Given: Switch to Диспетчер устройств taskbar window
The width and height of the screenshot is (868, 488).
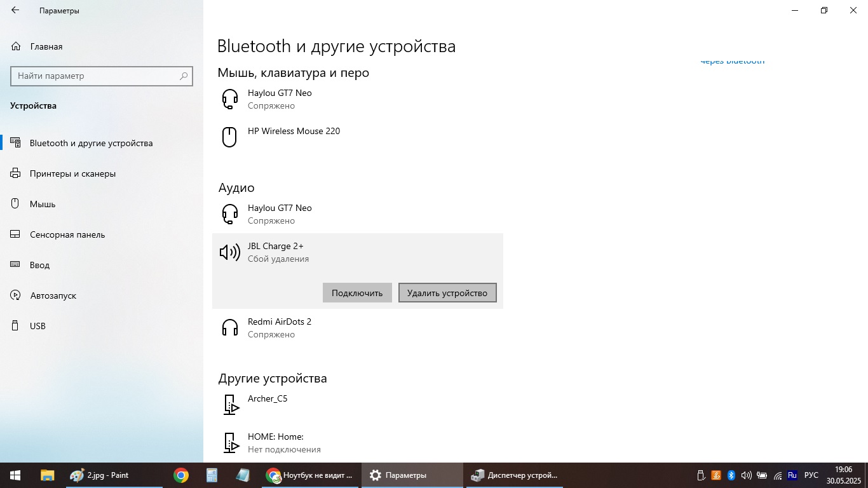Looking at the screenshot, I should click(x=514, y=475).
